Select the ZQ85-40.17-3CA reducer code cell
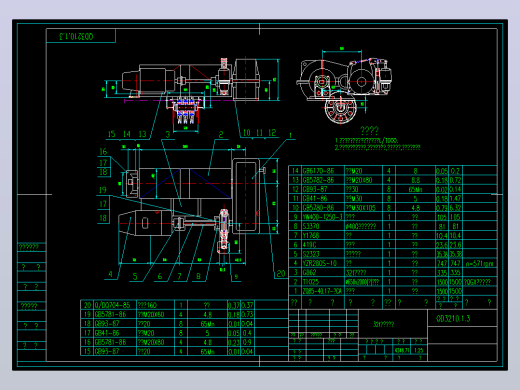The image size is (520, 390). [322, 291]
